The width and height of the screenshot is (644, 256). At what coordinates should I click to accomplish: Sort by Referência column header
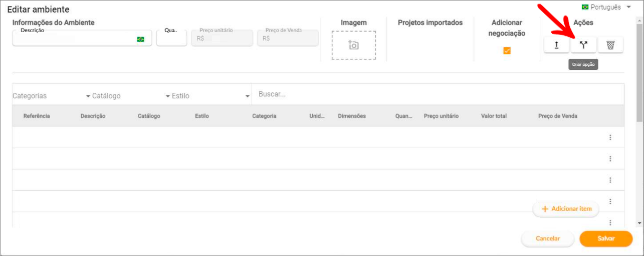pyautogui.click(x=37, y=116)
